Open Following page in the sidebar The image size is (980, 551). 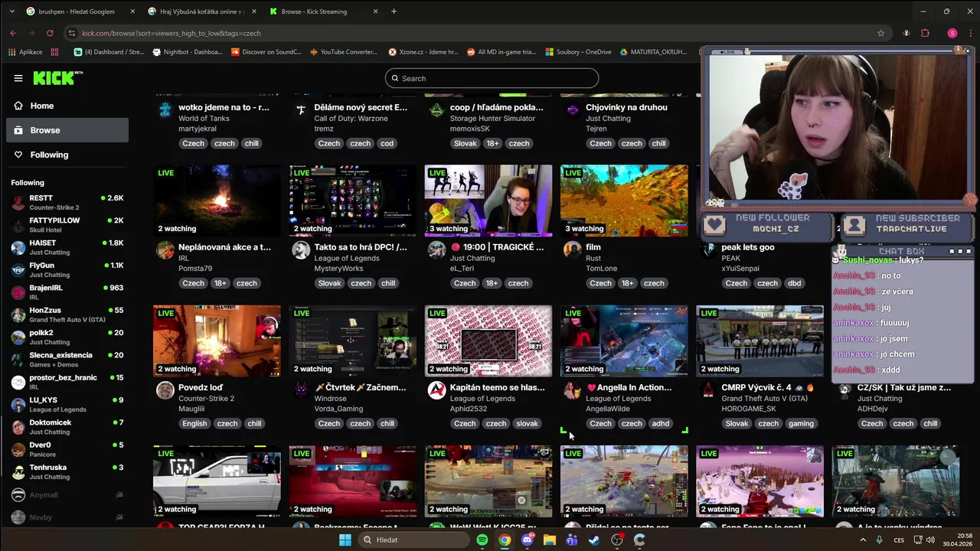[x=67, y=155]
